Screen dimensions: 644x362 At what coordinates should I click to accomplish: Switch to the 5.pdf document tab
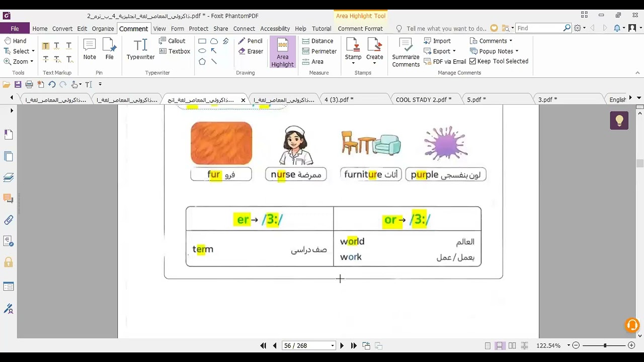(476, 100)
